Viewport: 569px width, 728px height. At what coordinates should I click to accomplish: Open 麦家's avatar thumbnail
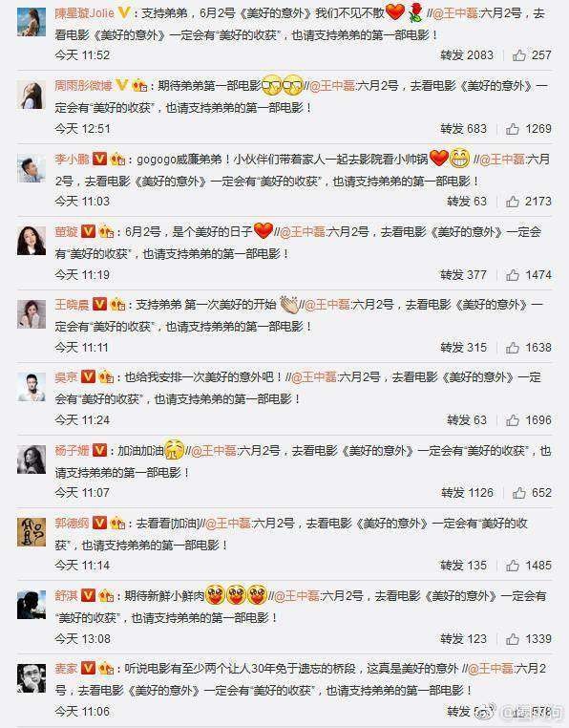[32, 678]
